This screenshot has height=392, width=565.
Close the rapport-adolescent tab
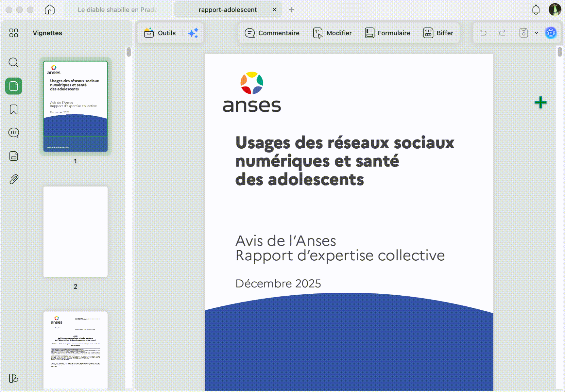(275, 10)
